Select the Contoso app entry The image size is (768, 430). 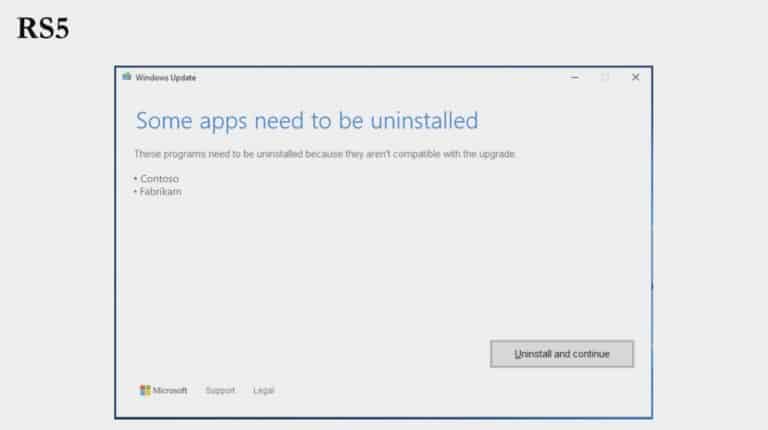(x=159, y=178)
